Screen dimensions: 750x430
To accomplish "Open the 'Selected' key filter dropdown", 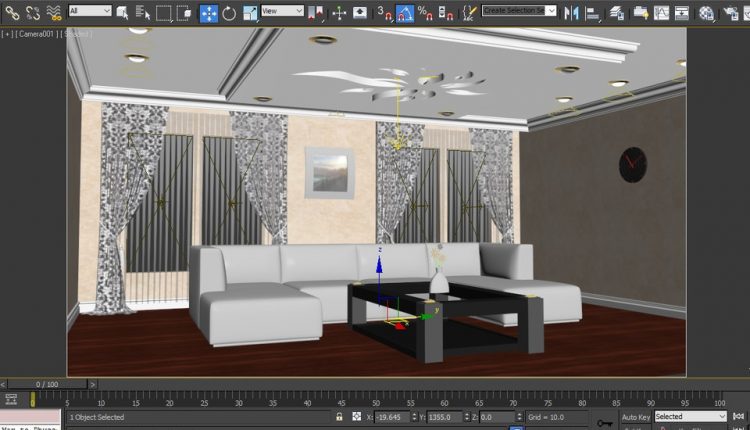I will pos(690,417).
